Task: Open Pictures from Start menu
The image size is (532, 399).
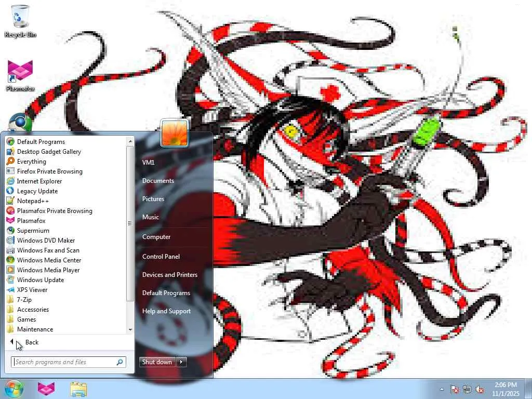Action: click(153, 199)
